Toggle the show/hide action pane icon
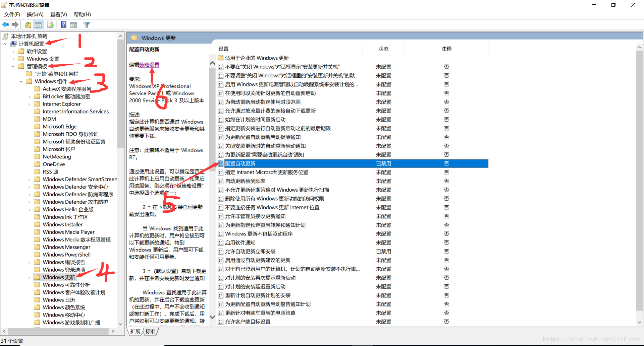Viewport: 644px width, 346px height. (73, 25)
